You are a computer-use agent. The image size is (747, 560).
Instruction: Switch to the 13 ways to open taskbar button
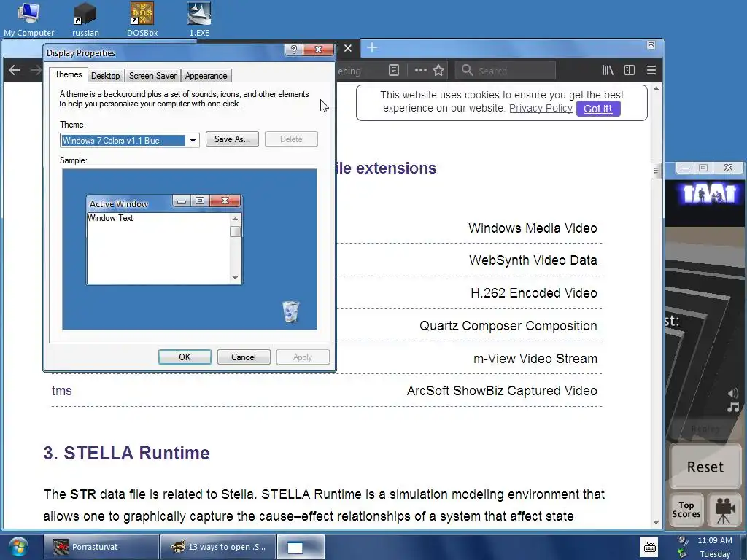point(217,547)
